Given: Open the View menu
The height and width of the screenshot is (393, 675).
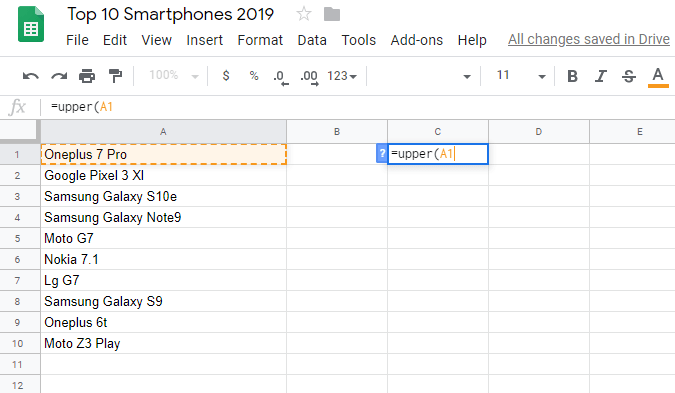Looking at the screenshot, I should click(157, 40).
